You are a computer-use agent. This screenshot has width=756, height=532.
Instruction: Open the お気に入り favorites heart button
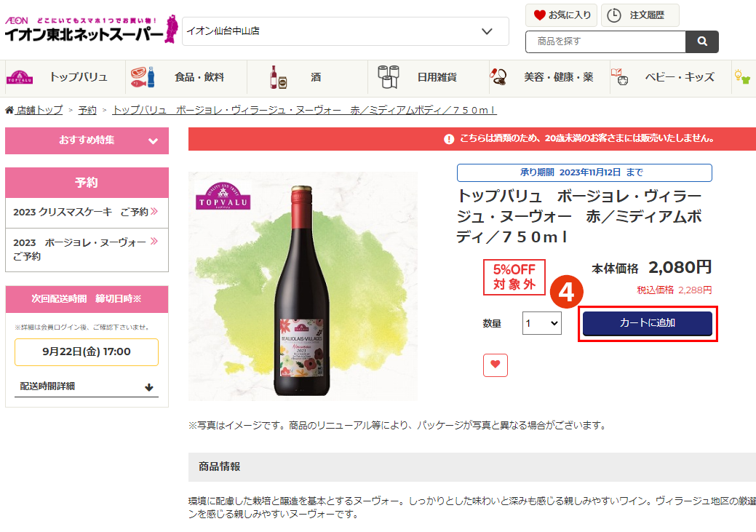pyautogui.click(x=561, y=15)
